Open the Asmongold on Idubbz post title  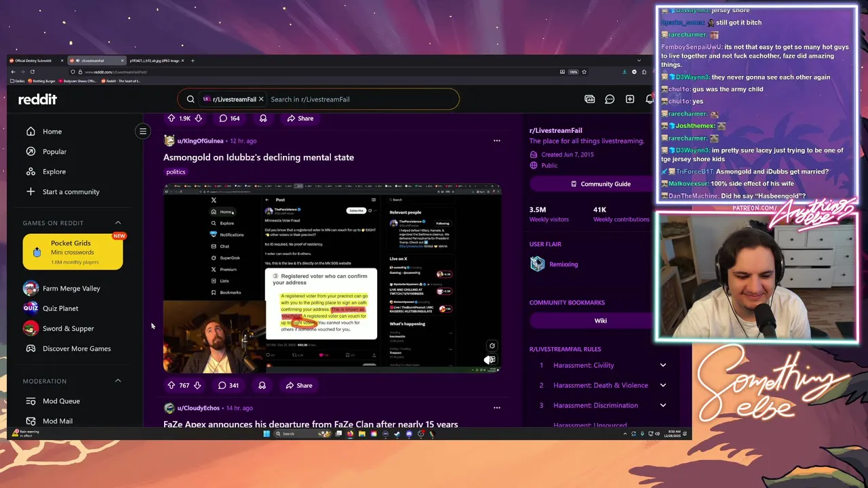(x=258, y=157)
